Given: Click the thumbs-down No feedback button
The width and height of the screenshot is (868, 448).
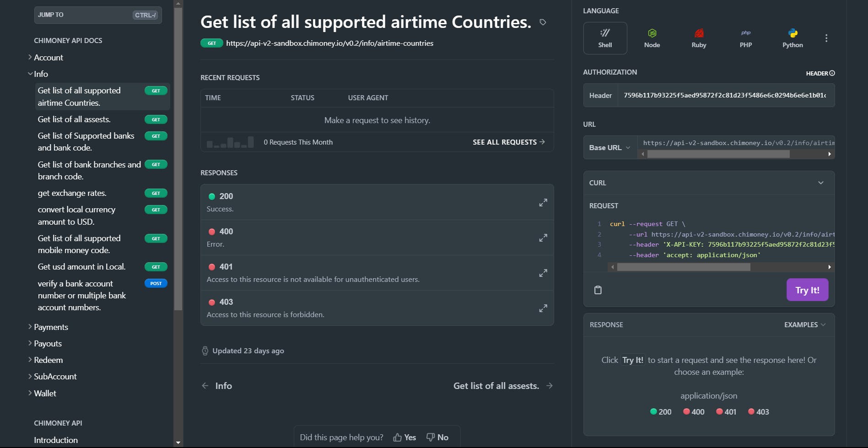Looking at the screenshot, I should (x=437, y=437).
